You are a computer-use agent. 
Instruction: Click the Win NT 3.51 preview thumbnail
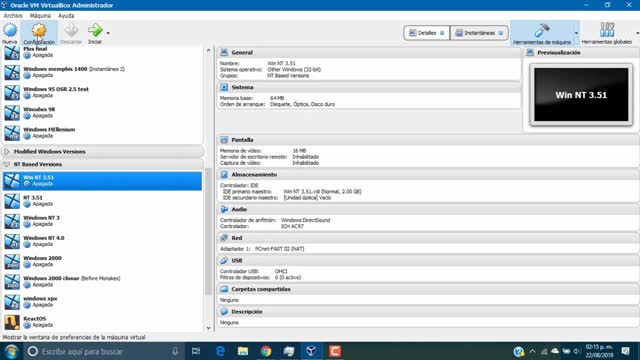[581, 95]
